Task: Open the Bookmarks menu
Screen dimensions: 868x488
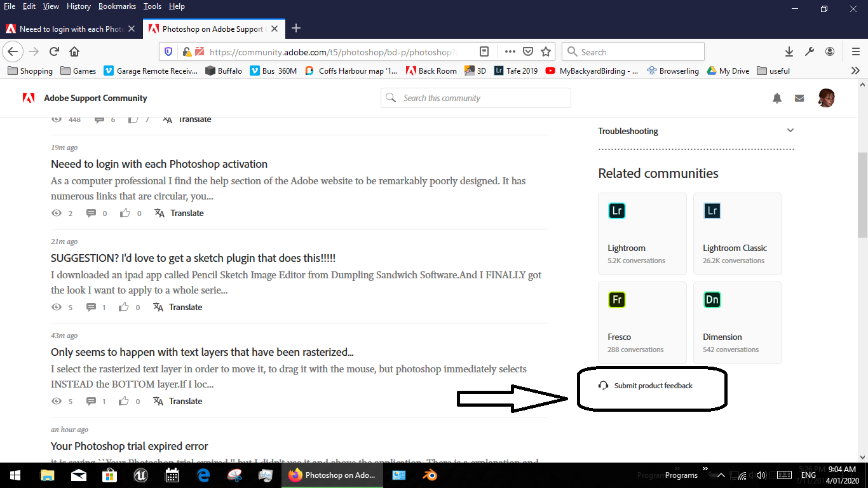Action: tap(117, 6)
